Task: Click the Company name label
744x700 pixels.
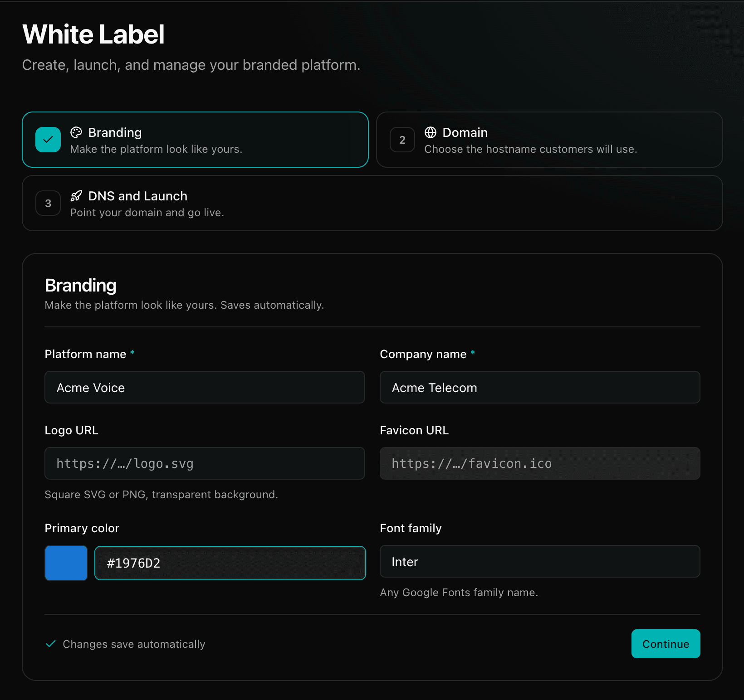Action: [423, 354]
